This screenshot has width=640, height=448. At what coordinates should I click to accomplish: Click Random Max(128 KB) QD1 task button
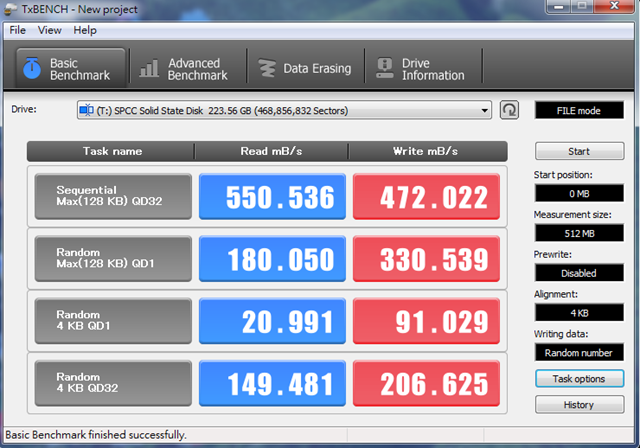(x=113, y=259)
